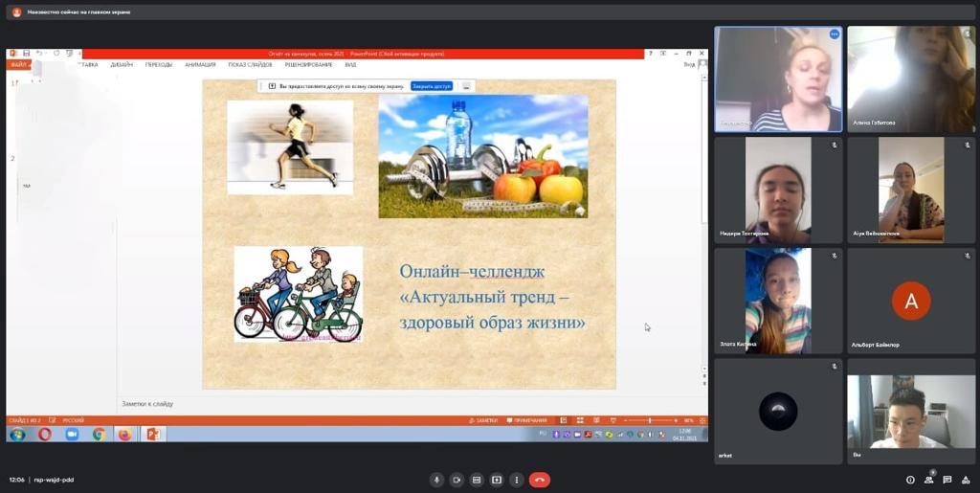This screenshot has height=493, width=980.
Task: Select the Альберт Баймлор avatar tile
Action: (910, 302)
